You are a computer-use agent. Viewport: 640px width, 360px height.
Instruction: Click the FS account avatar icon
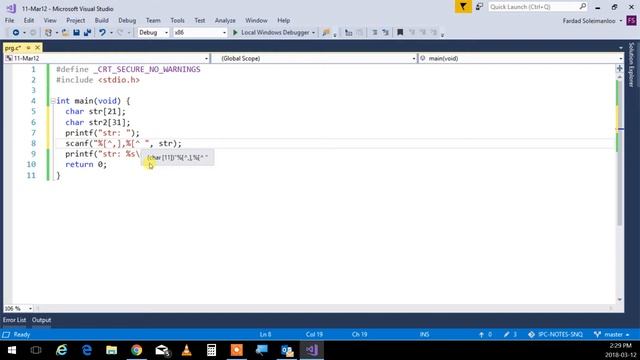631,20
